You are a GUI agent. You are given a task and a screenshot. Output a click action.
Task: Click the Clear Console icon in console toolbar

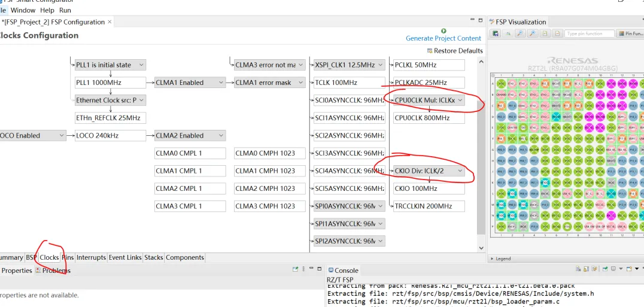pos(578,269)
